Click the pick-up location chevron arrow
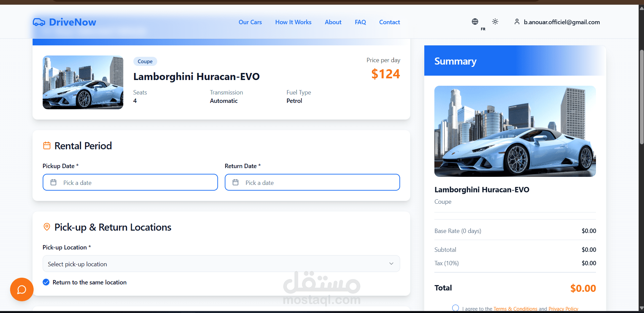 391,264
